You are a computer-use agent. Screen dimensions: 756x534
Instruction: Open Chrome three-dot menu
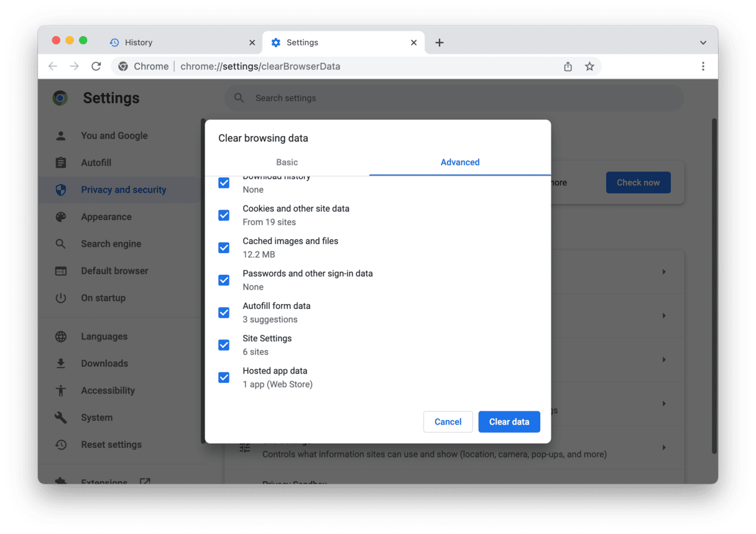pos(703,67)
